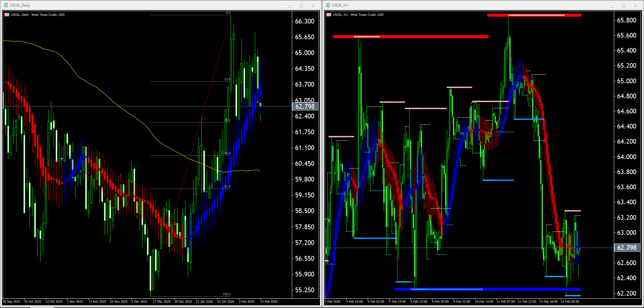The width and height of the screenshot is (644, 308).
Task: Select the topmost thick red line on H1 chart
Action: [534, 15]
